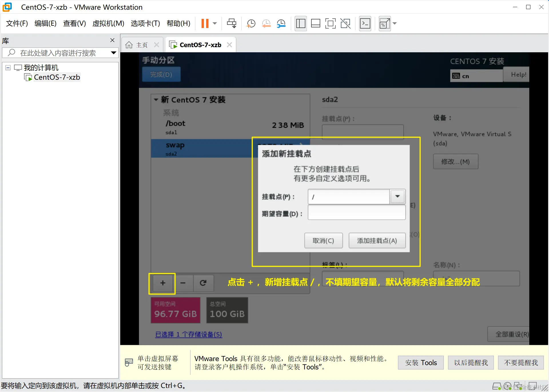This screenshot has height=392, width=549.
Task: Send Ctrl+Alt+Del to the VM
Action: click(231, 23)
